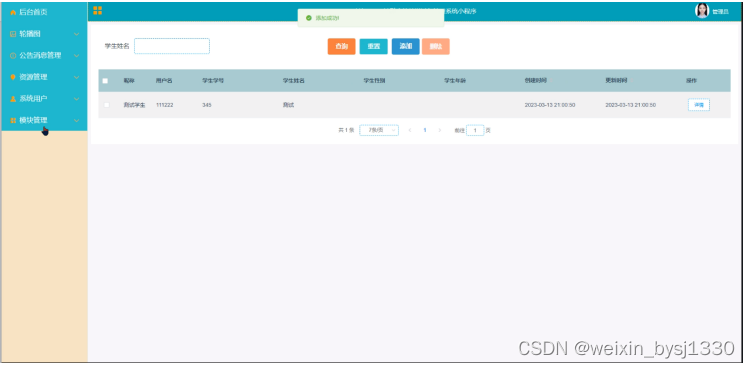This screenshot has height=368, width=750.
Task: Click the home icon beside 后台首页
Action: click(x=13, y=12)
